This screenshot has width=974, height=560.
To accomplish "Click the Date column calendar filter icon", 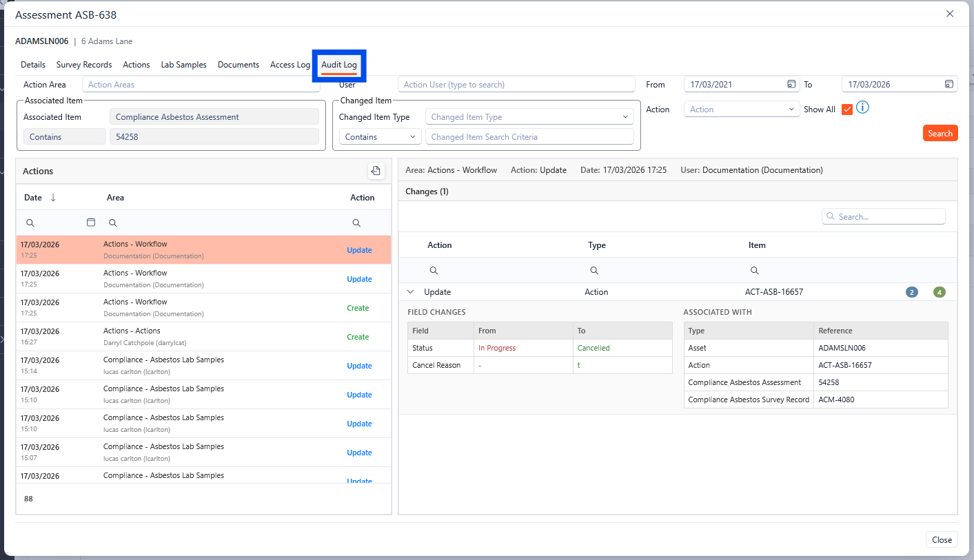I will click(x=90, y=223).
